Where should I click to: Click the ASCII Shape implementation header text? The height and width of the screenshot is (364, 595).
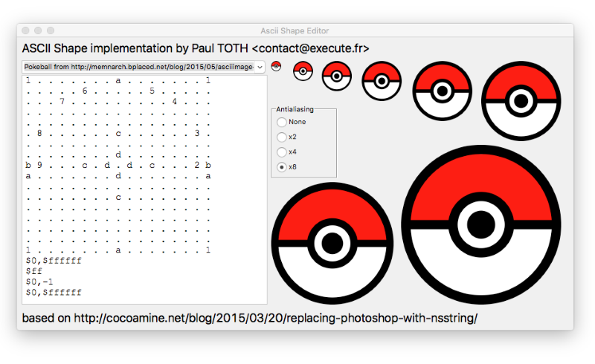(x=196, y=48)
